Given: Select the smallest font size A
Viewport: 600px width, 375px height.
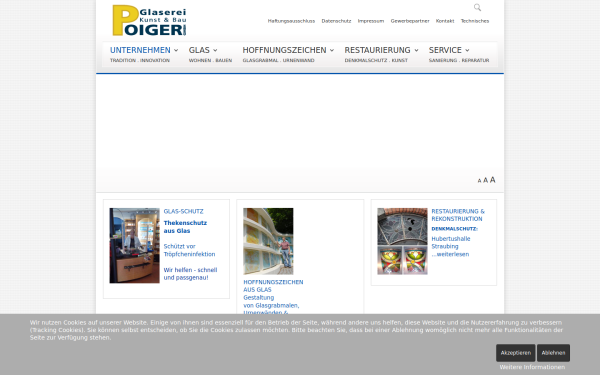Looking at the screenshot, I should [479, 181].
